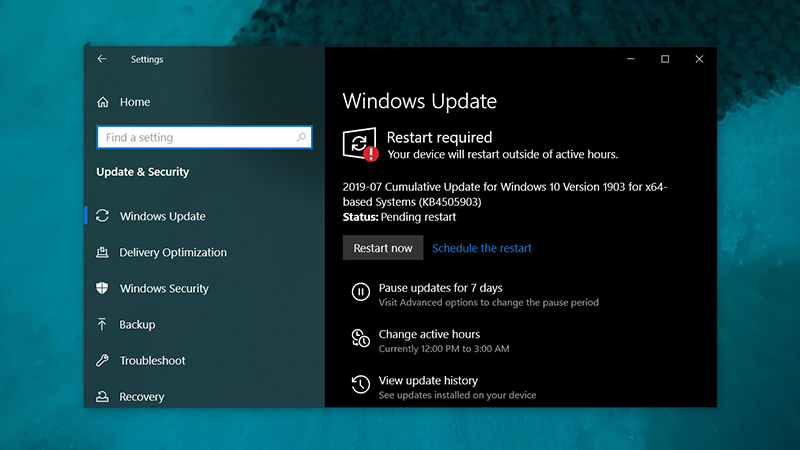
Task: Click the Home house icon
Action: click(103, 102)
